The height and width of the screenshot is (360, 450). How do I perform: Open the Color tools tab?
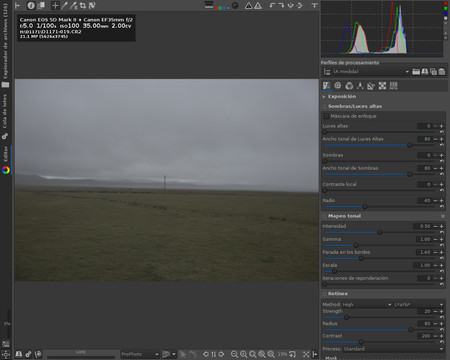click(349, 86)
